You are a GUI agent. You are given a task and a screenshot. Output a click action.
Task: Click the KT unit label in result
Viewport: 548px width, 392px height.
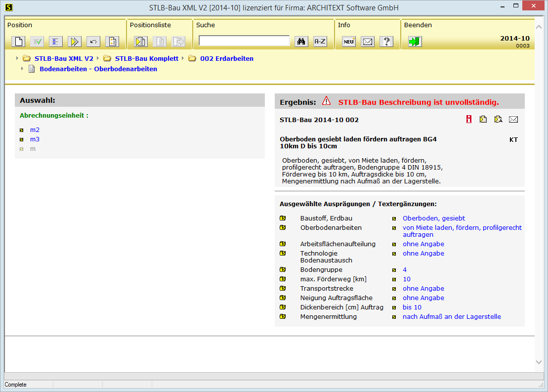point(513,139)
